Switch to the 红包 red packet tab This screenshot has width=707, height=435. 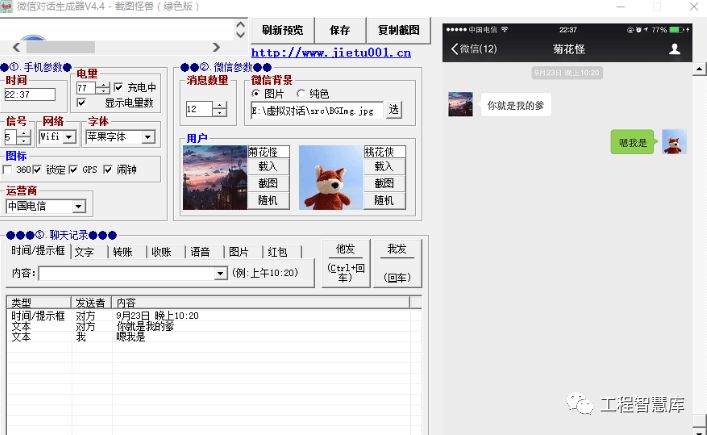click(277, 252)
